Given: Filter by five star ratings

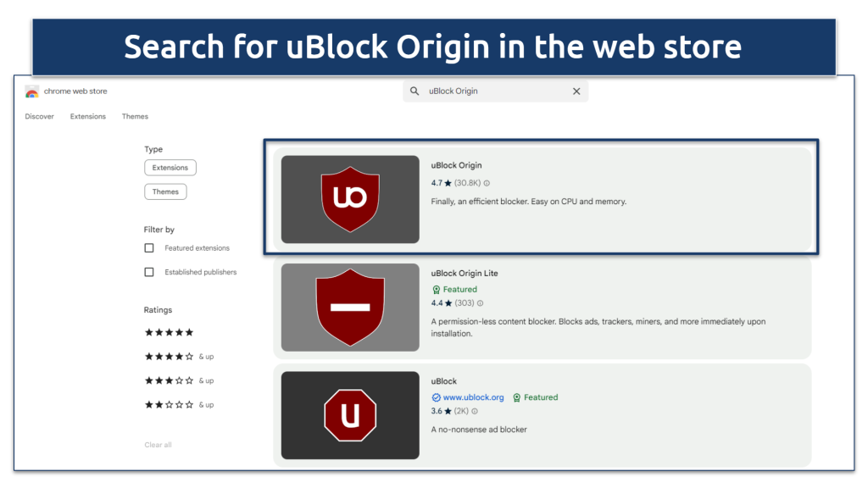Looking at the screenshot, I should tap(170, 332).
